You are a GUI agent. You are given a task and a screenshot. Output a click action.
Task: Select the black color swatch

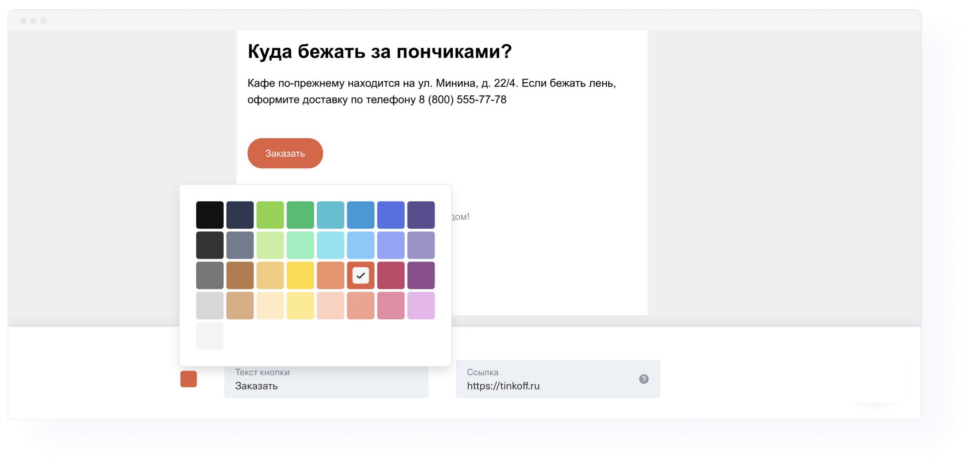click(x=210, y=215)
